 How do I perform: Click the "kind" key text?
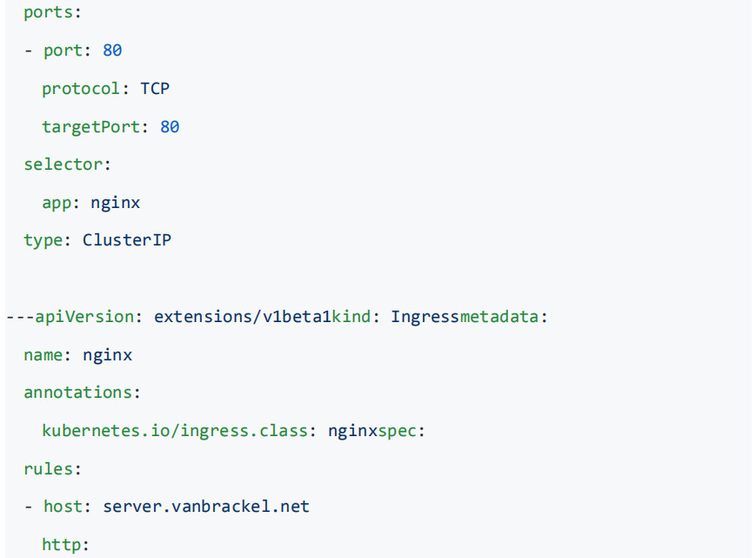[x=352, y=317]
